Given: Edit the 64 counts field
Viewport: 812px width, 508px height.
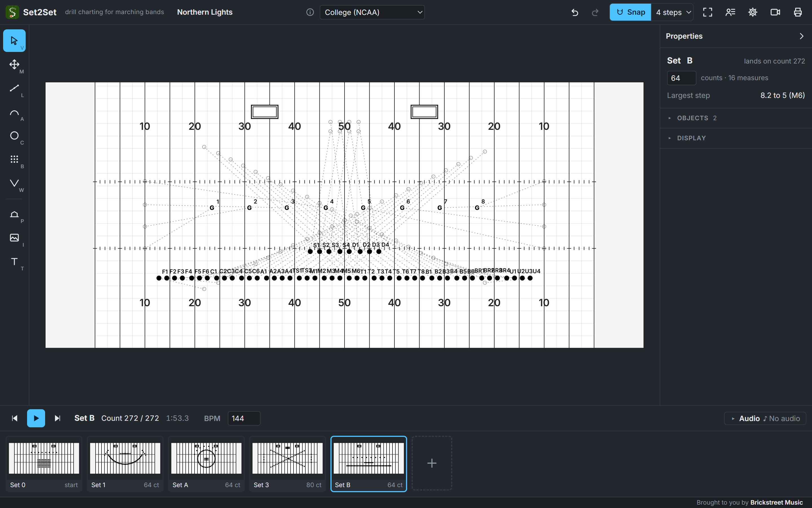Looking at the screenshot, I should pyautogui.click(x=681, y=78).
